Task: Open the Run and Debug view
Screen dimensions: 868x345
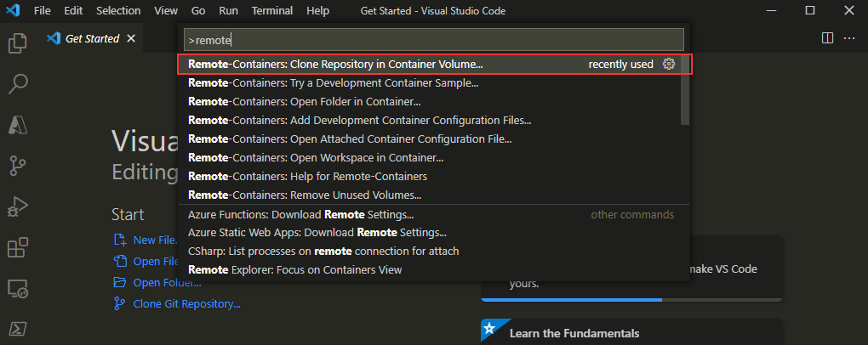Action: 18,206
